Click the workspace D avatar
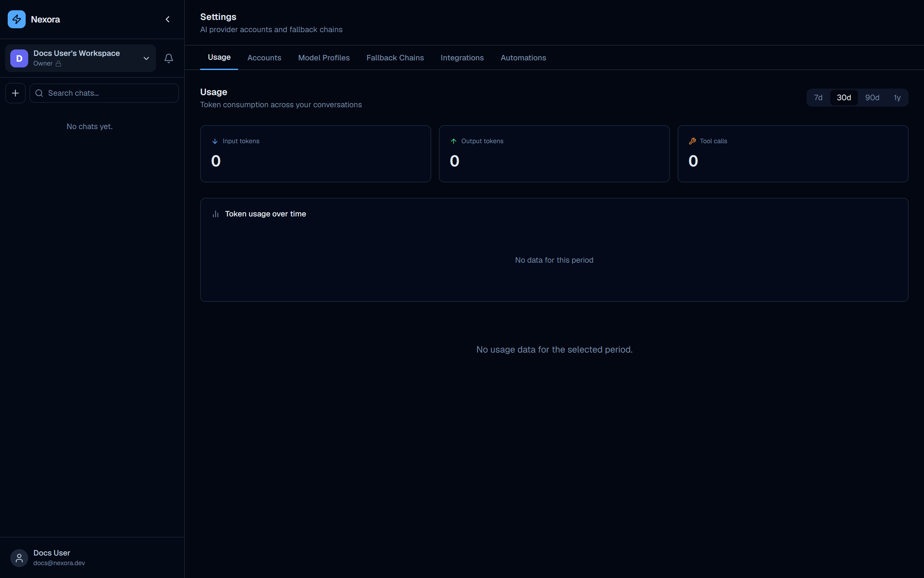 (x=19, y=58)
